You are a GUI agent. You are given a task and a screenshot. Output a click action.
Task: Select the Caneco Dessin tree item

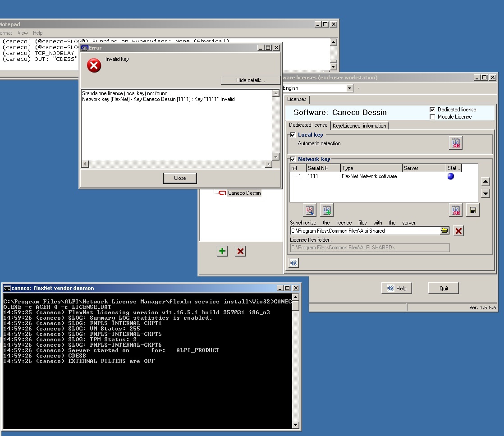[x=244, y=193]
